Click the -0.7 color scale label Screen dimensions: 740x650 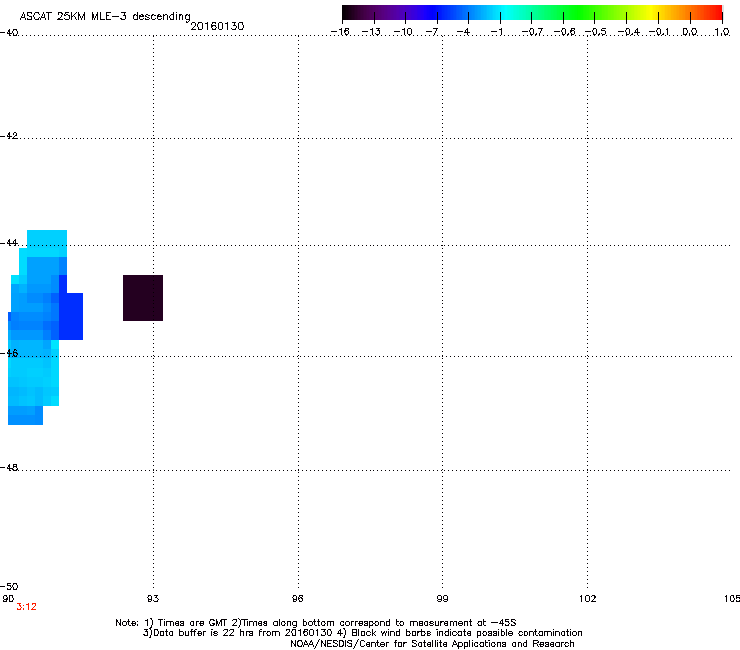click(x=532, y=32)
